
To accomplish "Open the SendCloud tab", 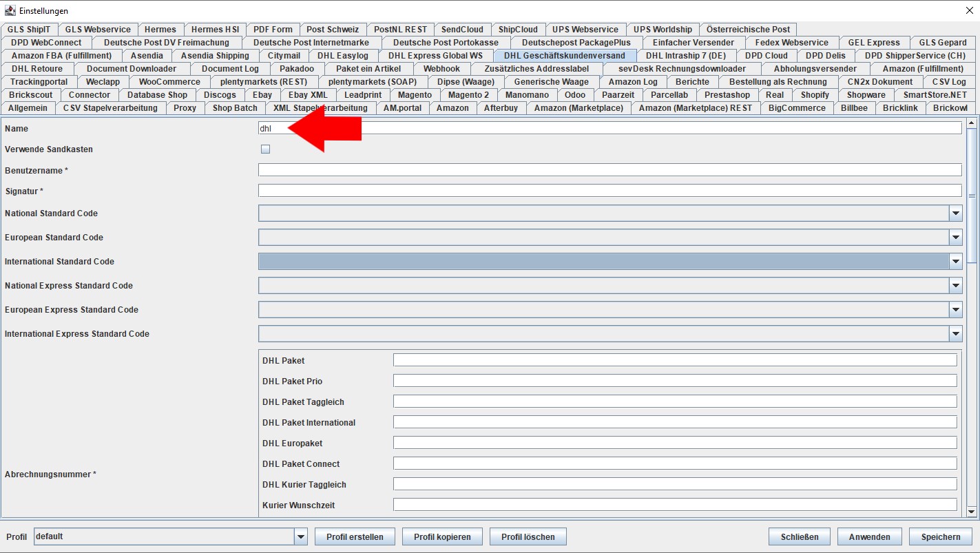I will tap(462, 30).
